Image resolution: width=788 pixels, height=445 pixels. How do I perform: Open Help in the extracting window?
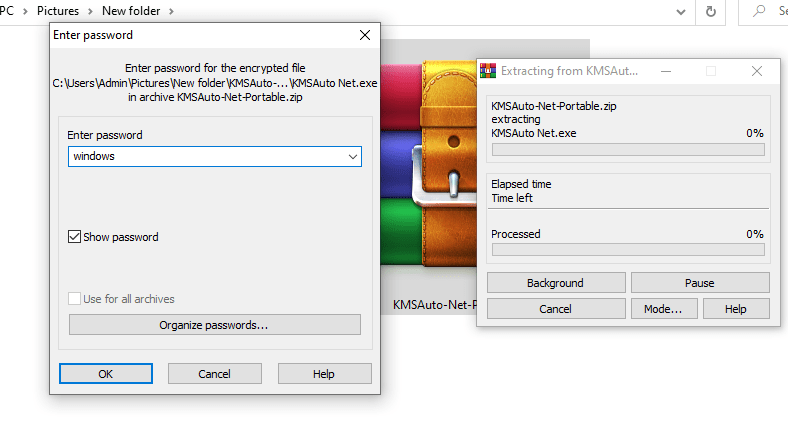pyautogui.click(x=736, y=309)
